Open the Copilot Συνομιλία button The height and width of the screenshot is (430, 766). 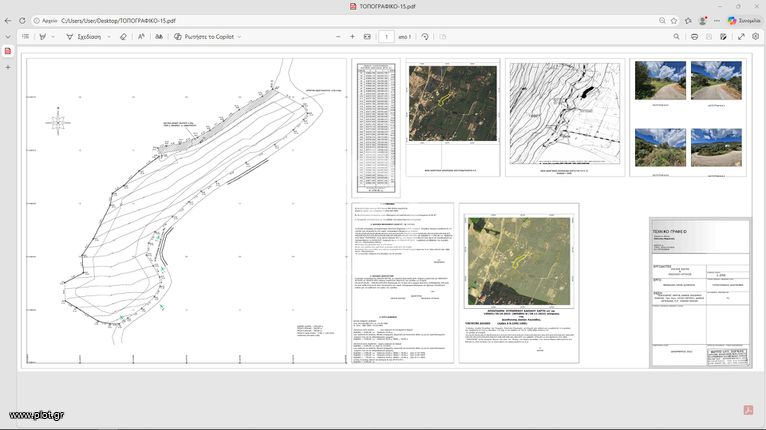[745, 21]
